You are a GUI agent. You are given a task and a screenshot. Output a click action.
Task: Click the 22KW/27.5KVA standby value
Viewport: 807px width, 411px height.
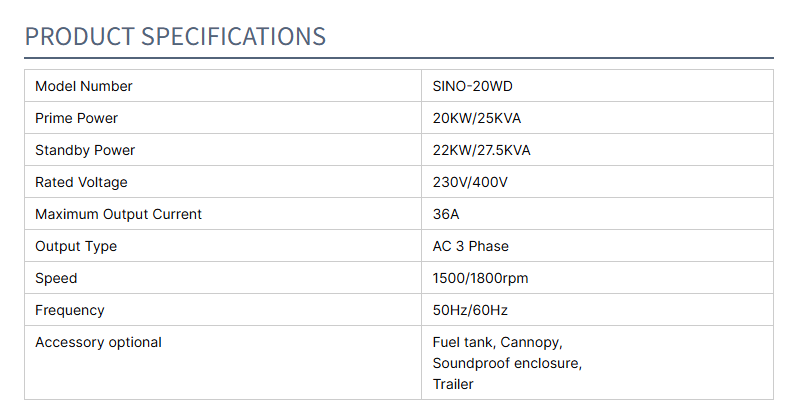pyautogui.click(x=481, y=150)
